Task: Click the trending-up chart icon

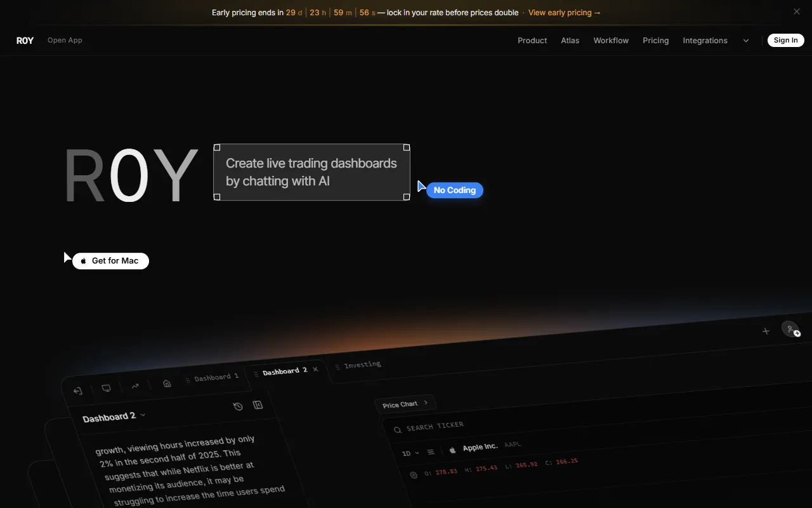Action: click(x=135, y=385)
